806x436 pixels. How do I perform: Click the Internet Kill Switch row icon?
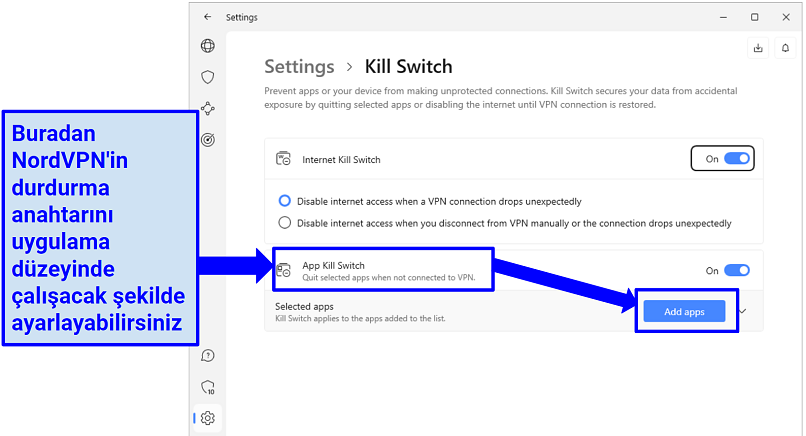pos(283,159)
